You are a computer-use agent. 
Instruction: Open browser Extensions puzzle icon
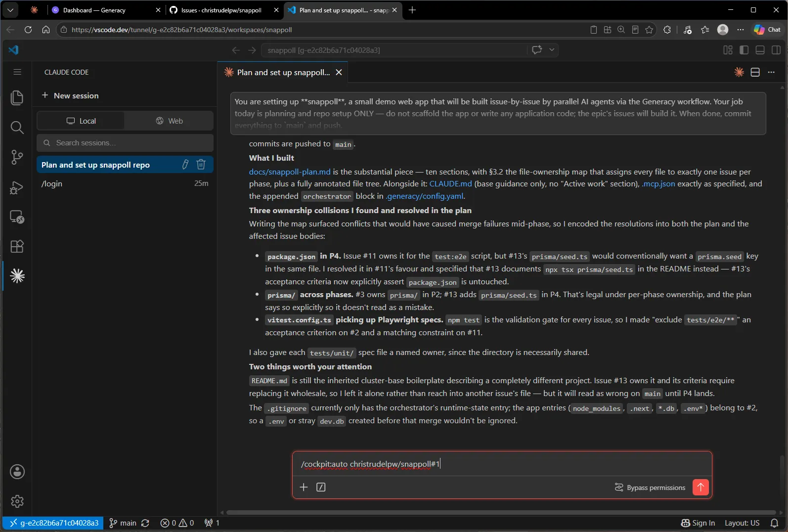click(667, 30)
